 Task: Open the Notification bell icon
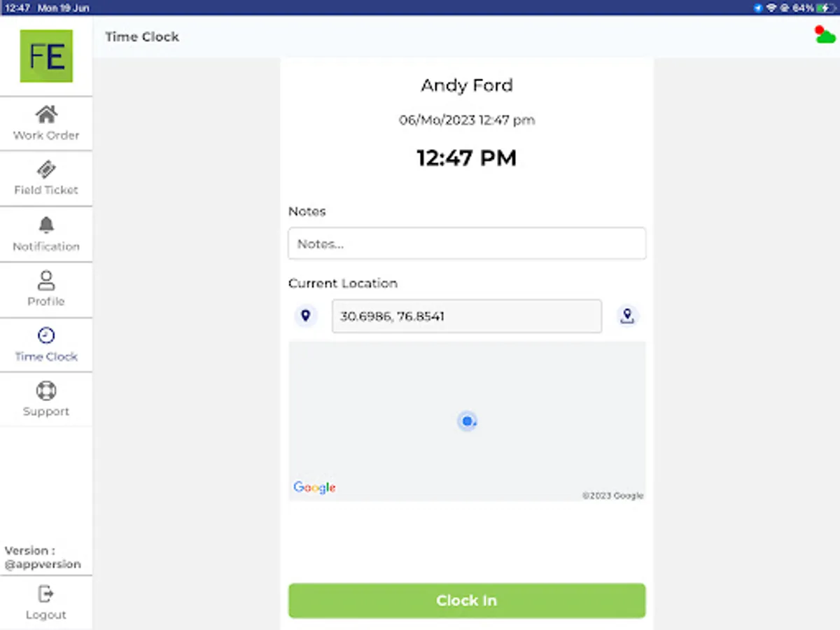coord(46,225)
